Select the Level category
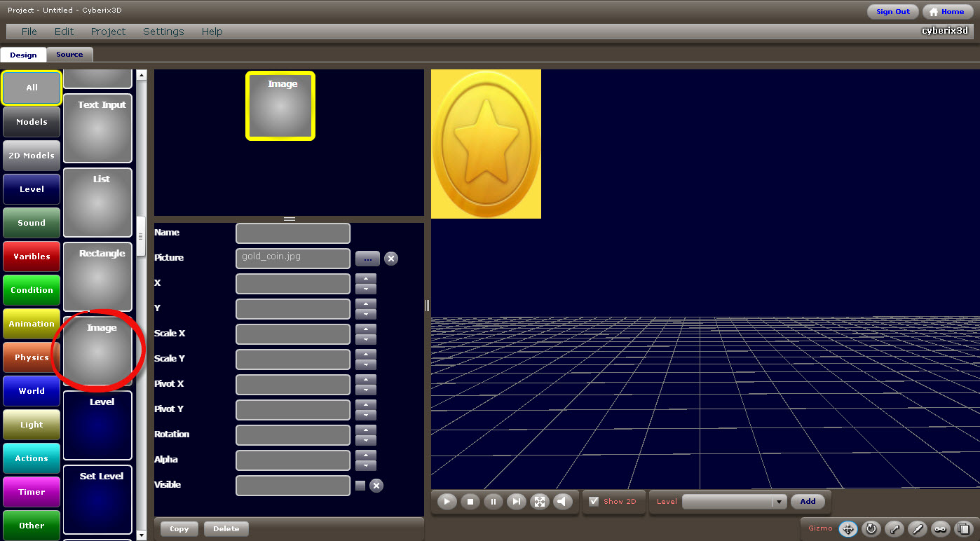The height and width of the screenshot is (541, 980). (x=32, y=189)
